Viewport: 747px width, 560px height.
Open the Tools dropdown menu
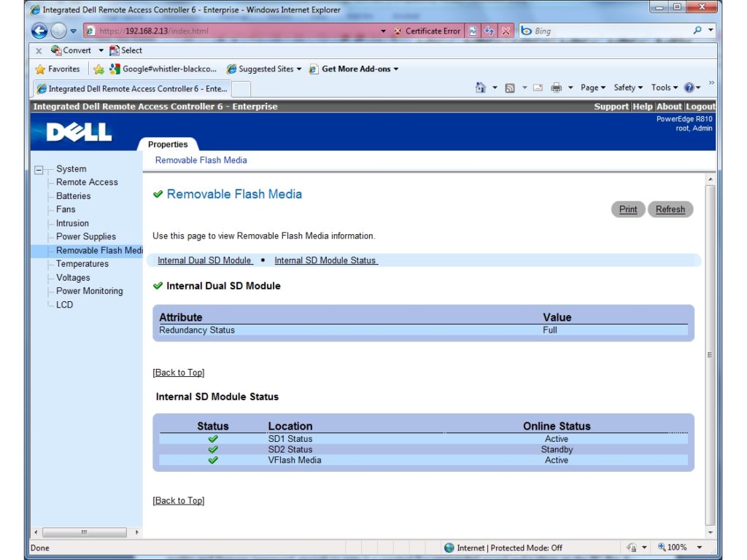click(662, 87)
